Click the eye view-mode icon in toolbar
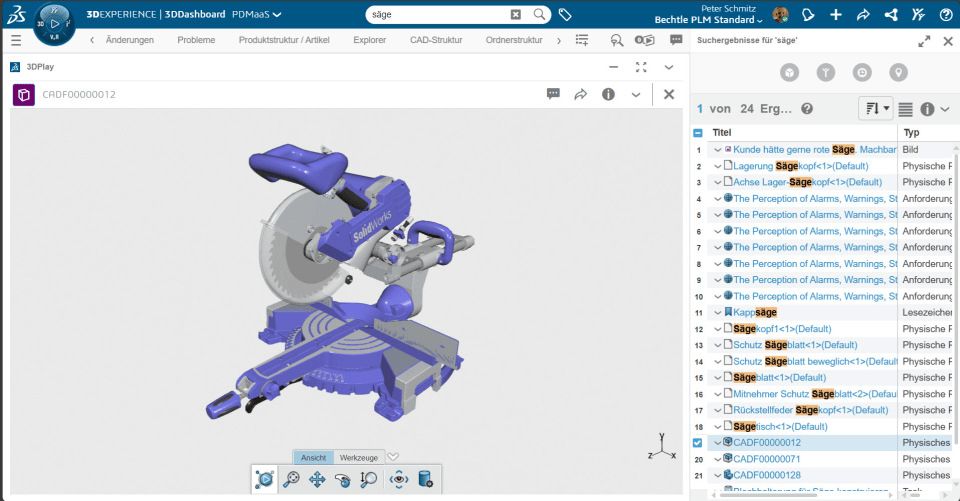 click(x=399, y=480)
